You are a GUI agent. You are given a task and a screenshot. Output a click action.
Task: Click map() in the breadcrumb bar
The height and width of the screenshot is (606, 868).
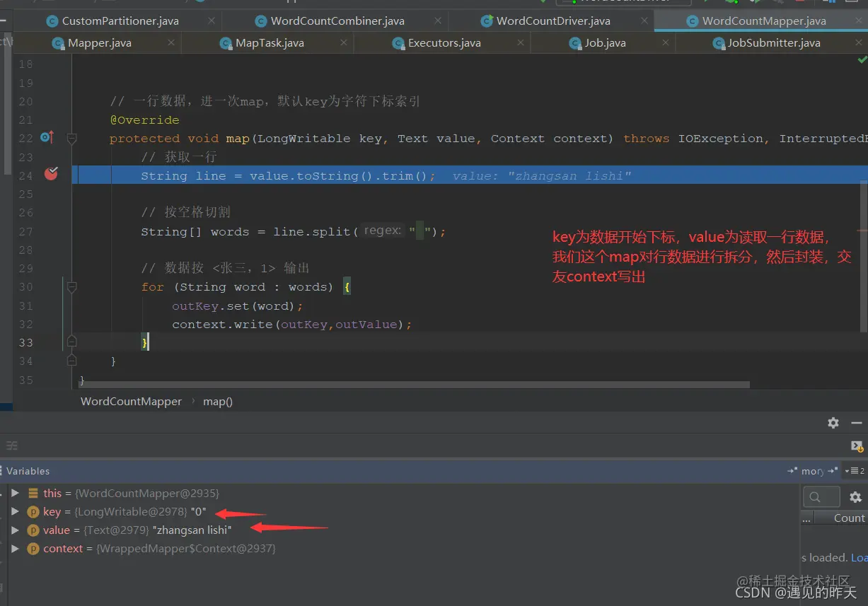pyautogui.click(x=218, y=401)
